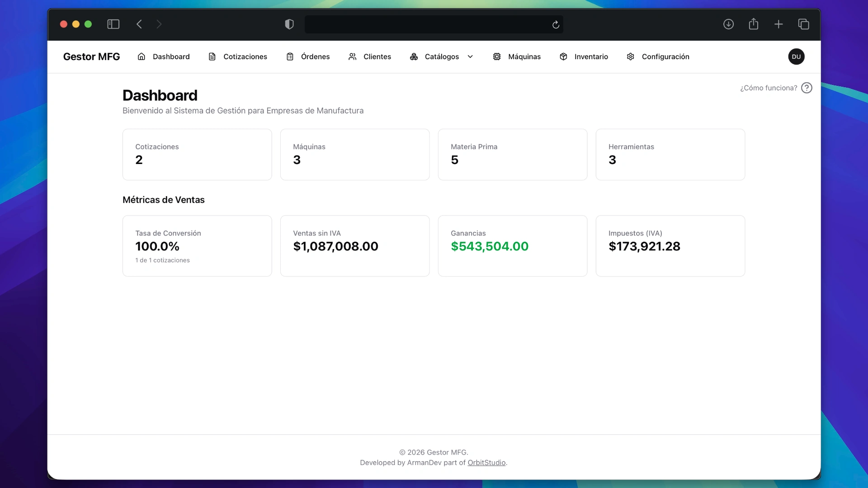
Task: Open the DU user avatar menu
Action: click(x=796, y=56)
